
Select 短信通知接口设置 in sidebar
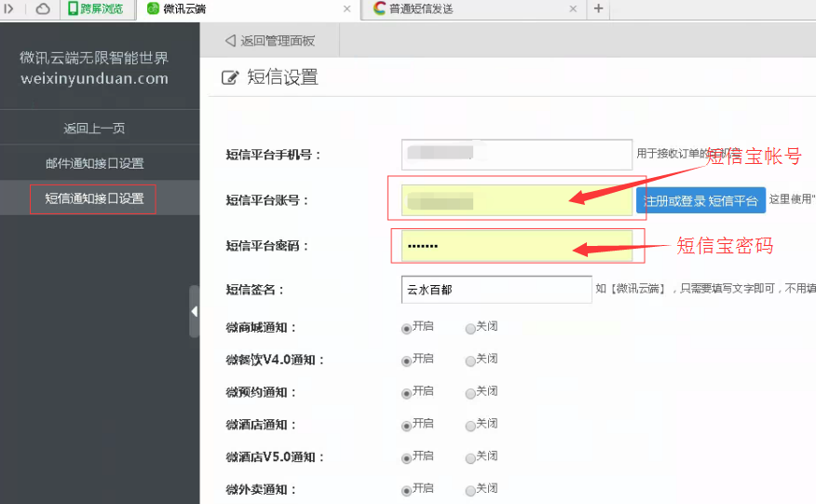tap(94, 199)
